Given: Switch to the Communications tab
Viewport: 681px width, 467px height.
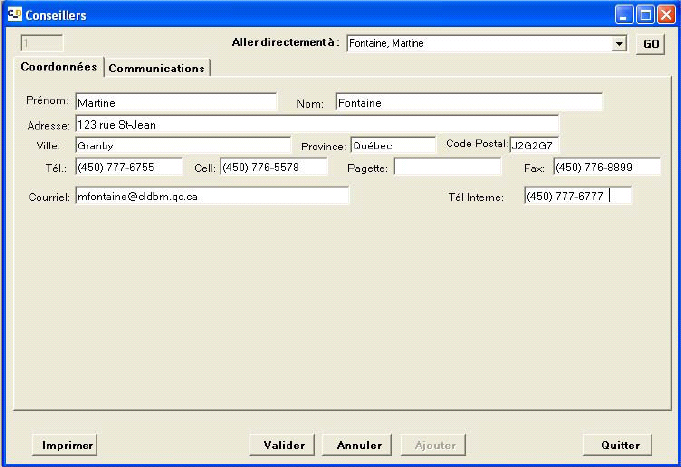Looking at the screenshot, I should coord(157,68).
